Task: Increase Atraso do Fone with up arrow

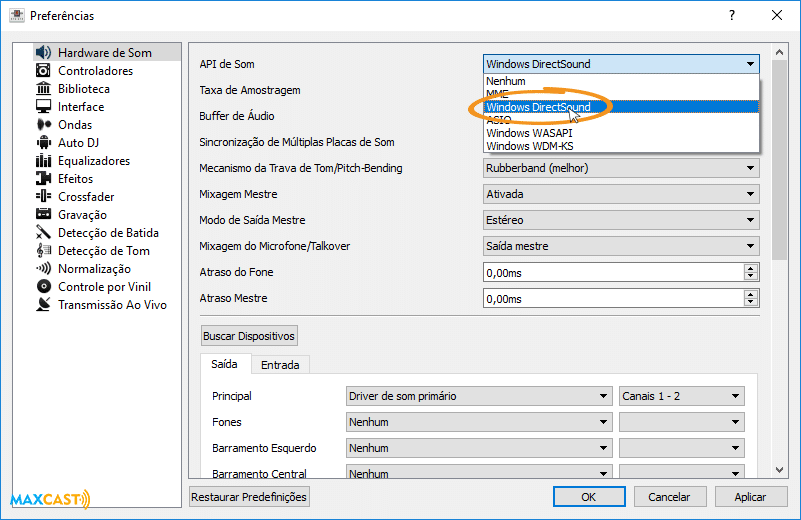Action: (750, 268)
